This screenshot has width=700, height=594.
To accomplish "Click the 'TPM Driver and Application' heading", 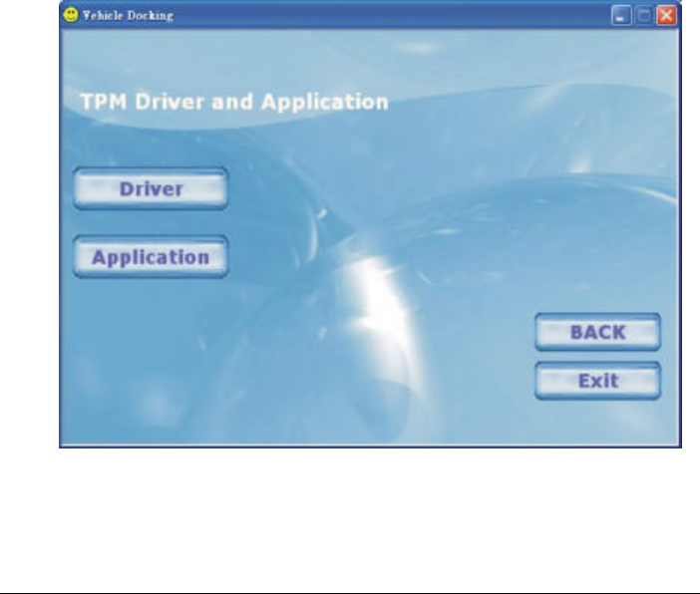I will click(234, 102).
